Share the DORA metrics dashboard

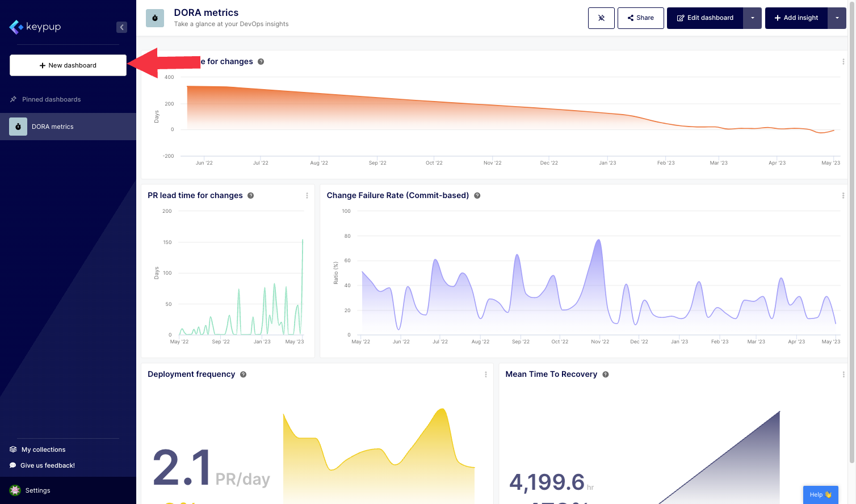coord(640,18)
